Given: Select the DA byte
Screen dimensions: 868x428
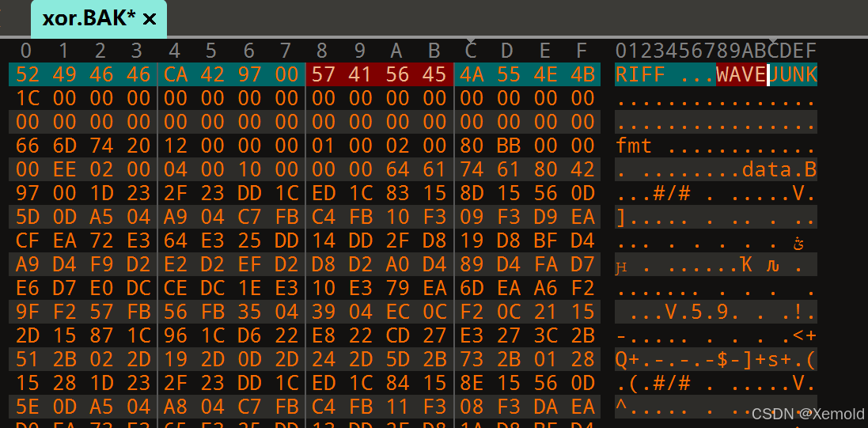Looking at the screenshot, I should (x=544, y=407).
